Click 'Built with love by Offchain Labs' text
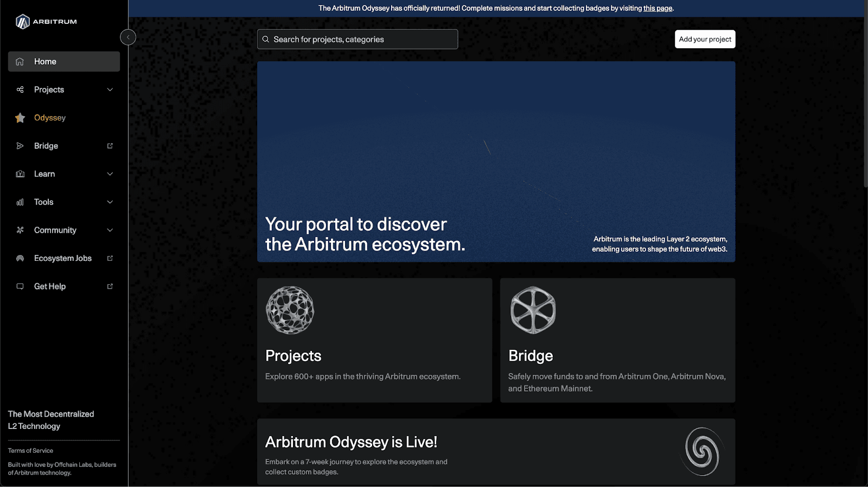 point(62,469)
